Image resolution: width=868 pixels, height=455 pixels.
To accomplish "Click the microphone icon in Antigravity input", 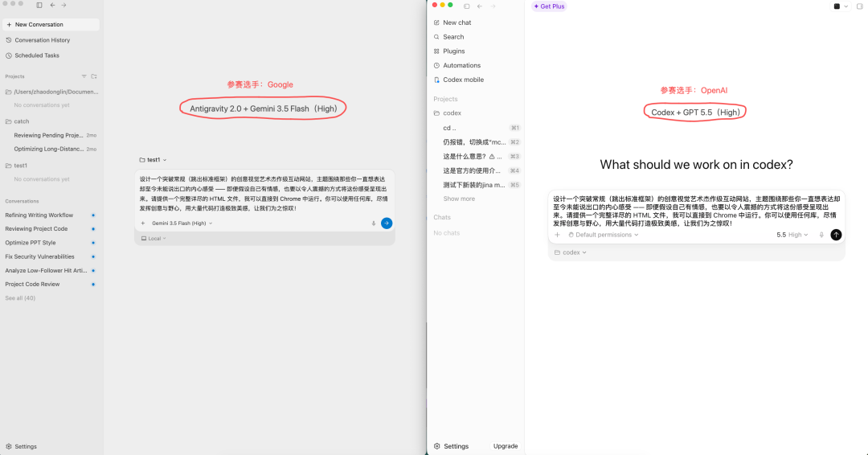I will click(x=373, y=223).
